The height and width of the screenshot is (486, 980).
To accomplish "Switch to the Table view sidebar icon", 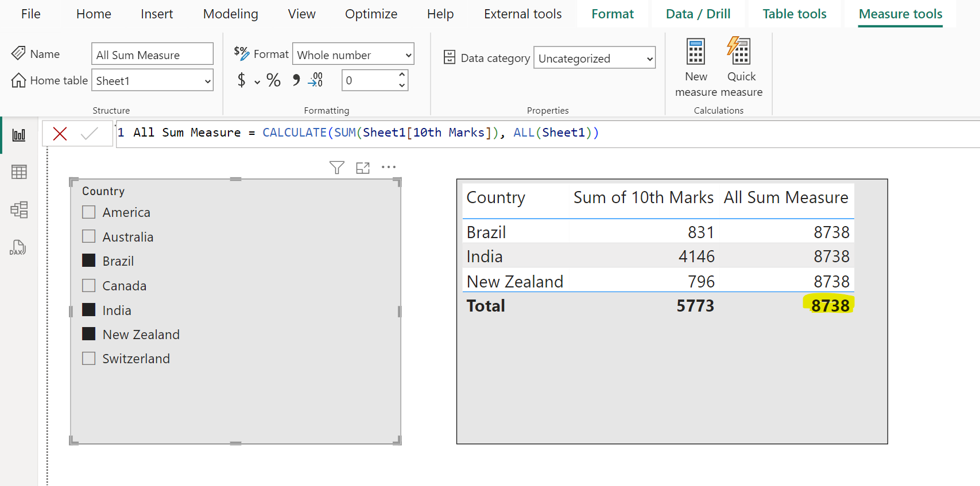I will point(19,172).
